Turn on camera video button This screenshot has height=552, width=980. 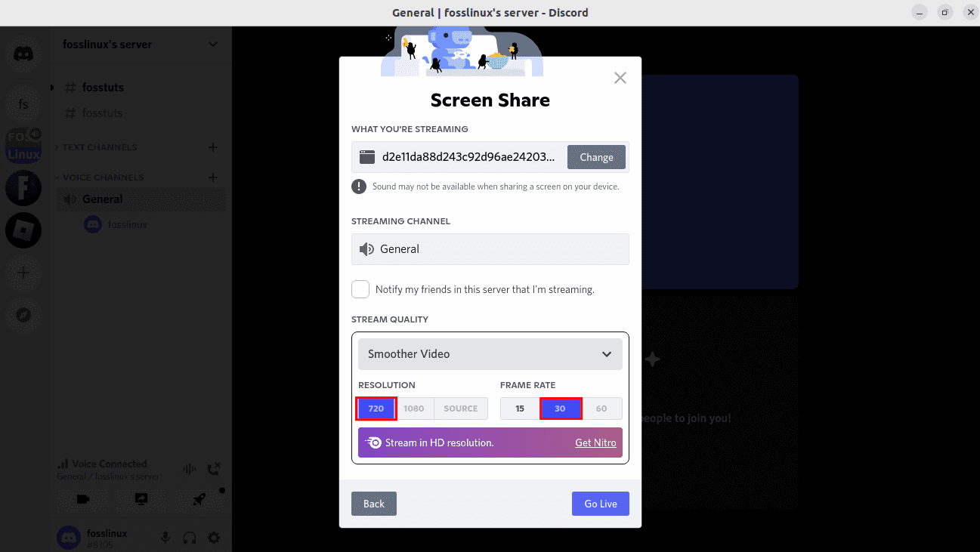pos(83,499)
